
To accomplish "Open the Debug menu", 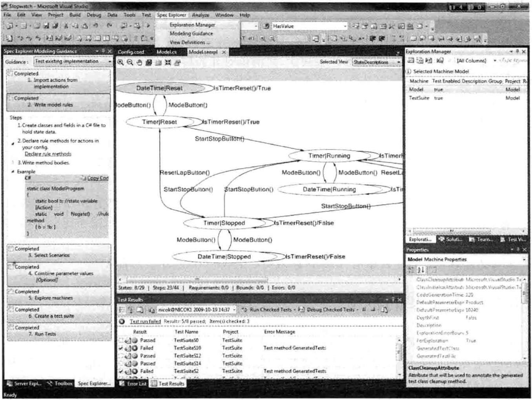I will 94,15.
